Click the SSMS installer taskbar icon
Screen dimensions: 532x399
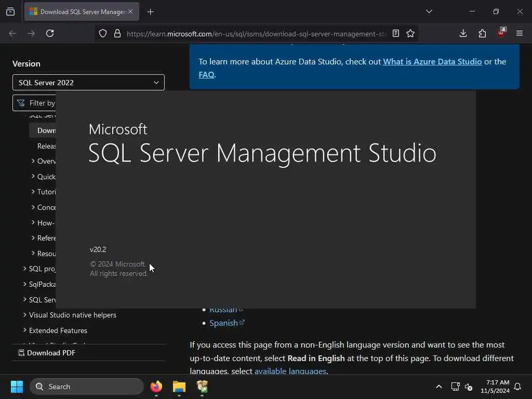(202, 387)
